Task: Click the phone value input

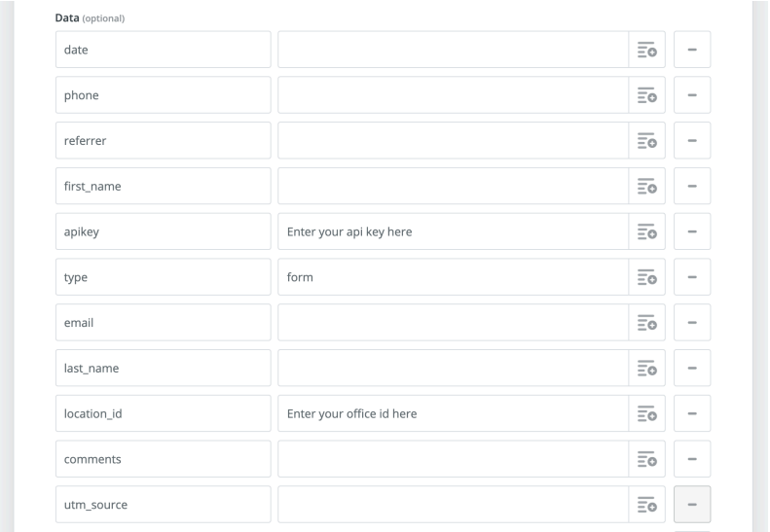Action: coord(453,95)
